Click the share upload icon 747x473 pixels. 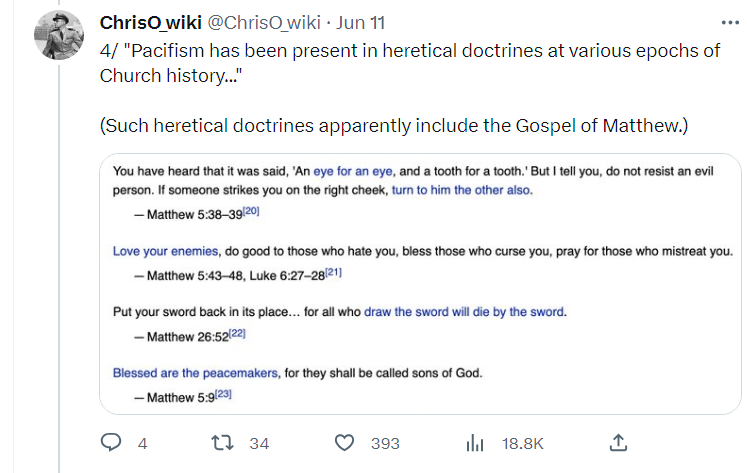tap(618, 443)
